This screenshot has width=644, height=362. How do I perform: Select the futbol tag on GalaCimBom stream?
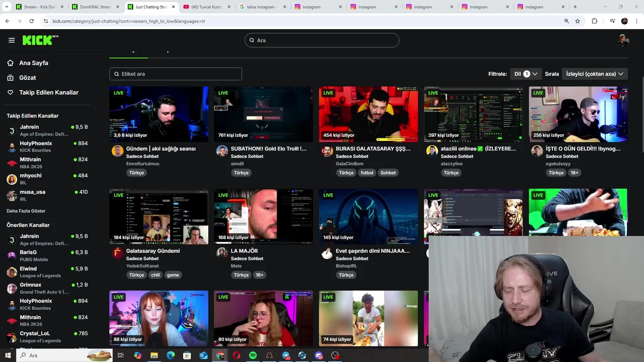coord(367,172)
